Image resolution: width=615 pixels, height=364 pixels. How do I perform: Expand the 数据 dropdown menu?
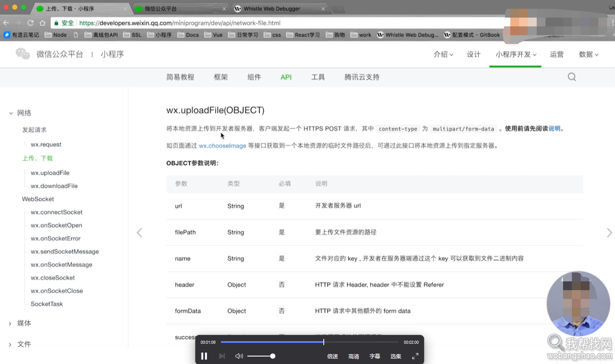click(589, 54)
